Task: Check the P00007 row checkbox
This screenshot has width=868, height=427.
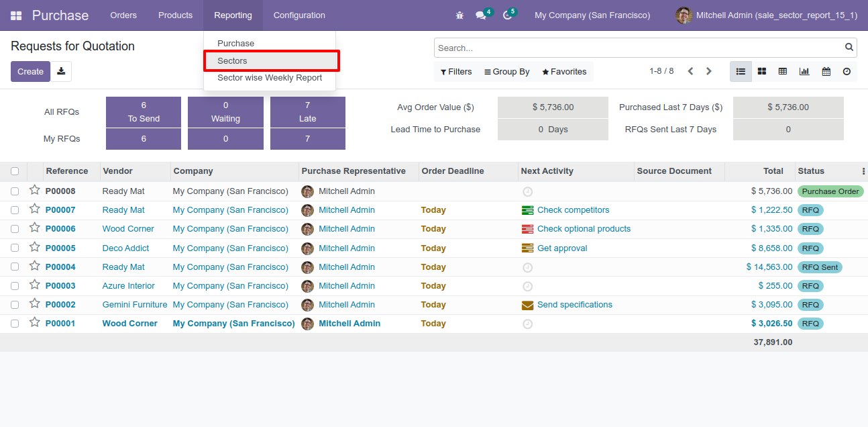Action: click(x=15, y=210)
